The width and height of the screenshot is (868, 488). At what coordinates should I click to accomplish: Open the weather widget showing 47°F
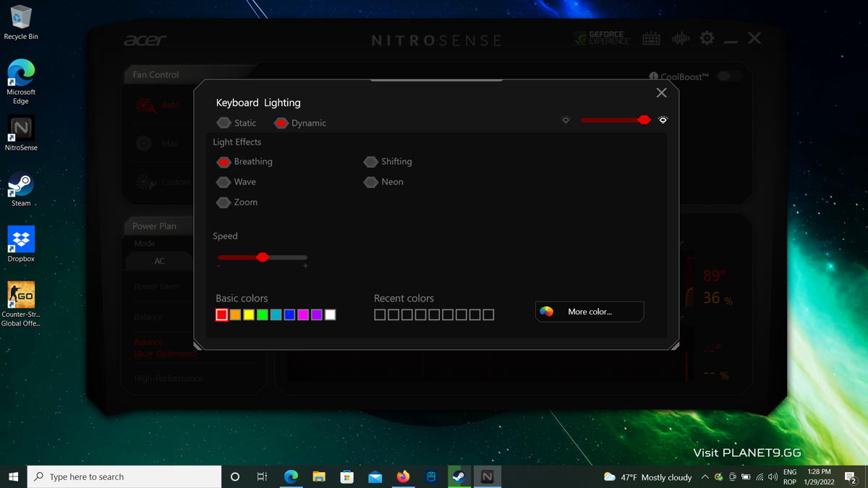click(x=648, y=477)
